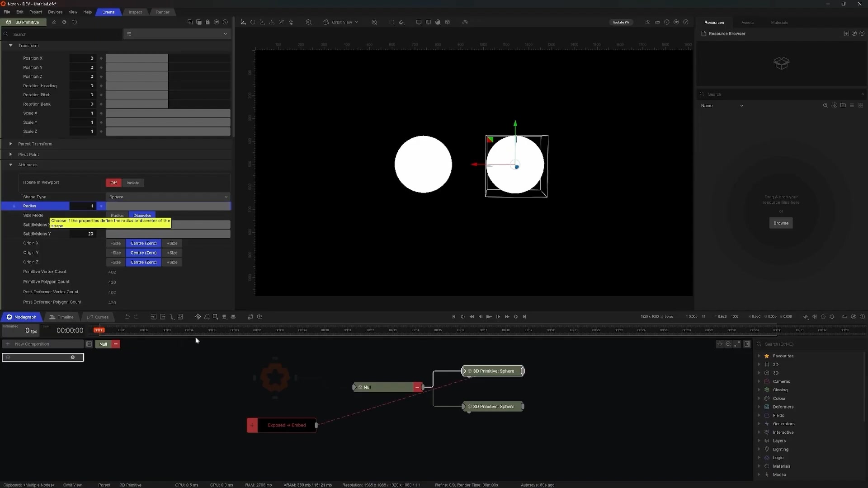Open the Name sort dropdown in Resource Browser
868x488 pixels.
722,106
